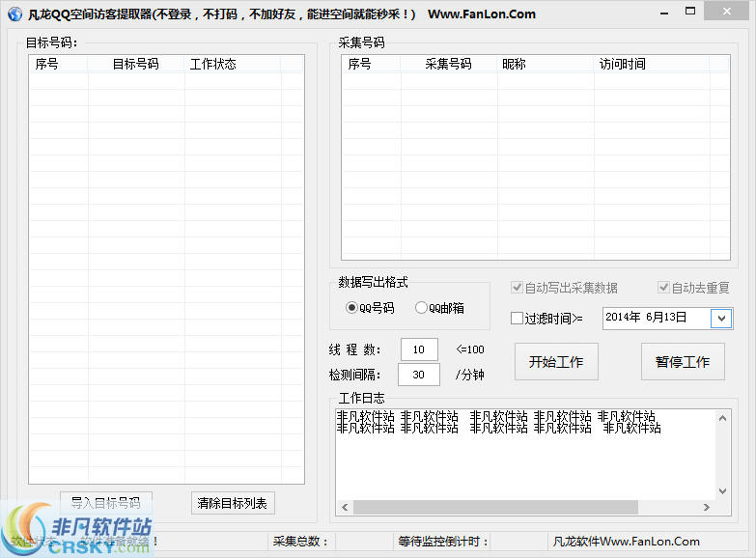This screenshot has height=558, width=756.
Task: Click the globe app icon in title bar
Action: click(14, 14)
